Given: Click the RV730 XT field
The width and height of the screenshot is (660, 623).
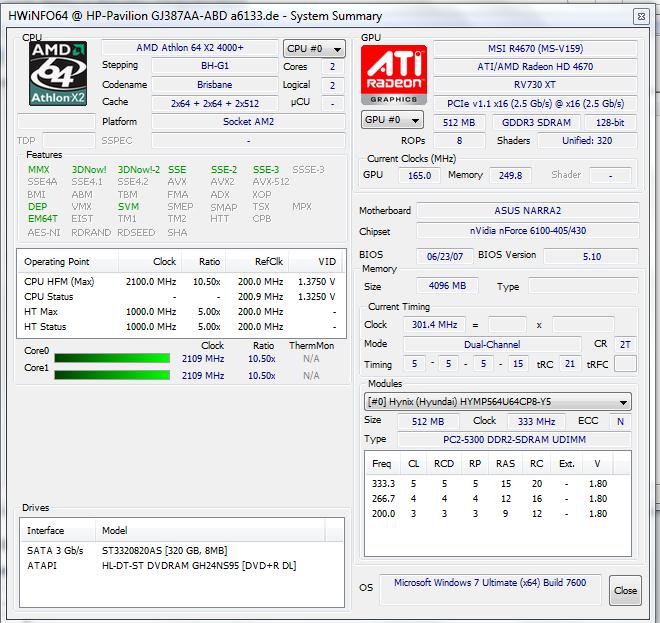Looking at the screenshot, I should [x=535, y=85].
